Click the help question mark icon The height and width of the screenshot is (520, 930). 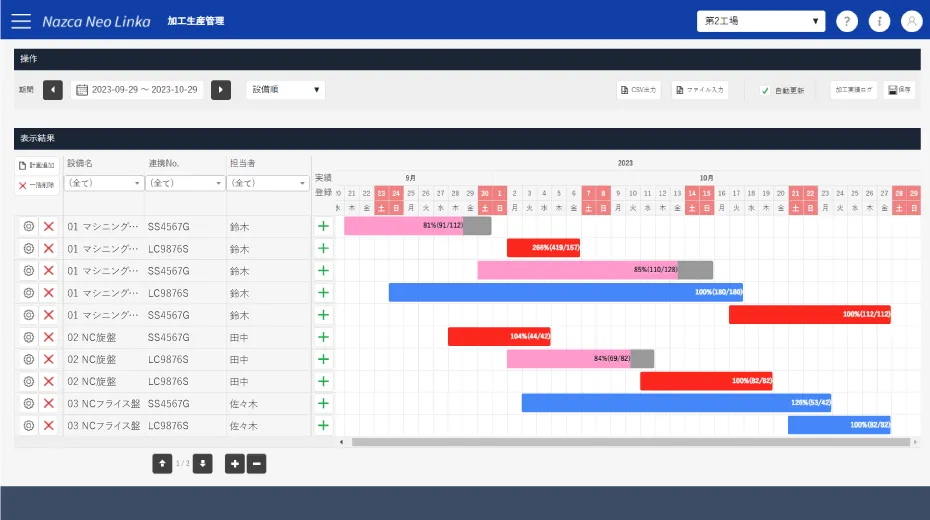[846, 21]
